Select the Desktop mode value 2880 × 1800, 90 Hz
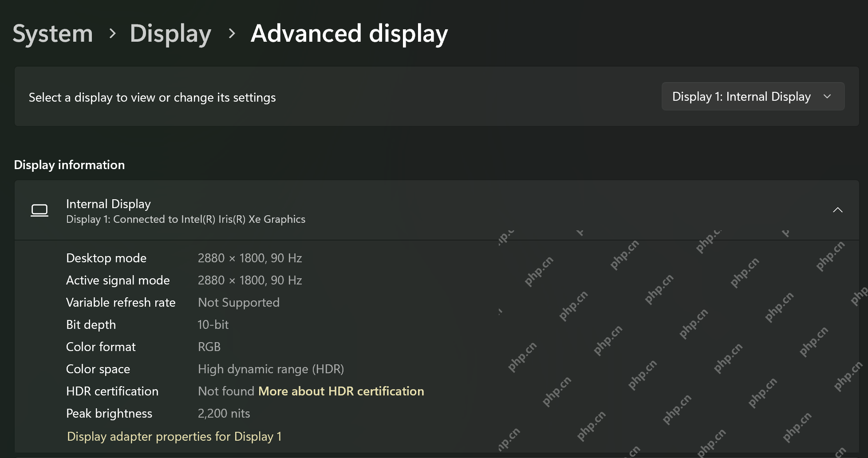 pyautogui.click(x=250, y=258)
